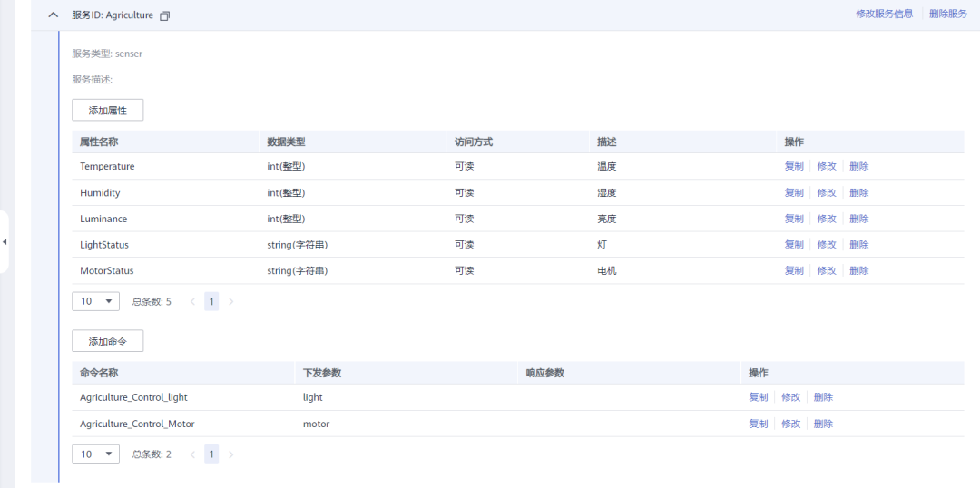This screenshot has width=980, height=488.
Task: Click the motor 下发参数 cell
Action: [x=317, y=424]
